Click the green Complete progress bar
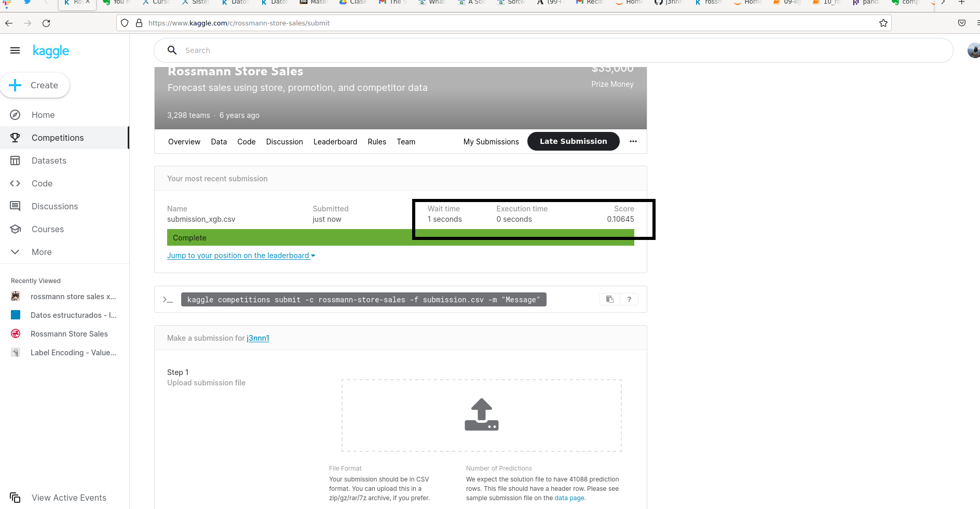This screenshot has width=980, height=509. [x=401, y=238]
